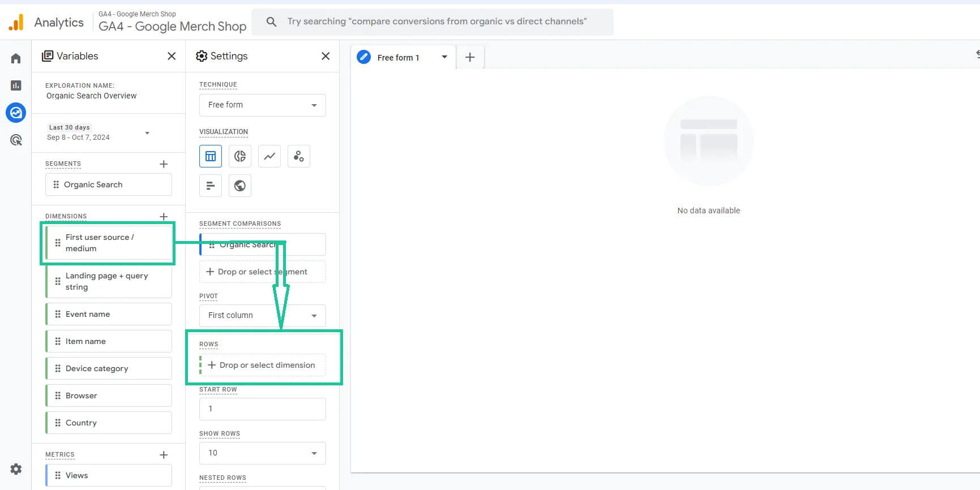Select the Scatter plot visualization icon
Screen dimensions: 980x490
point(299,156)
